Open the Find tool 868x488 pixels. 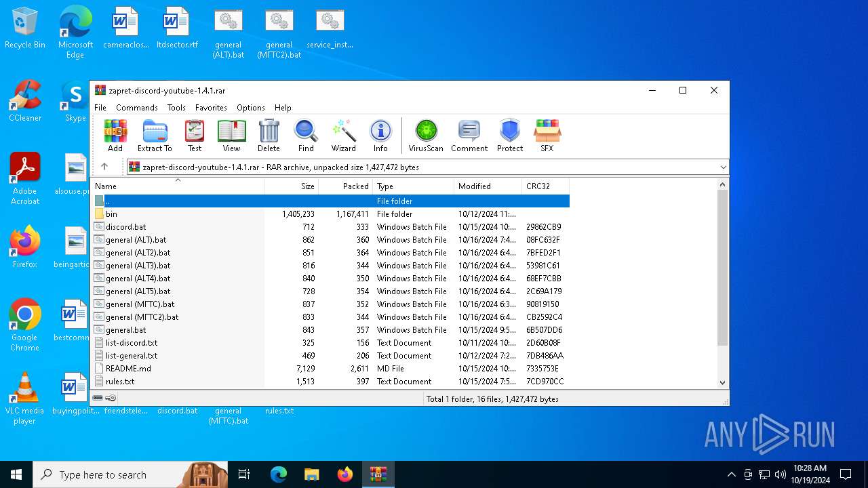point(306,136)
